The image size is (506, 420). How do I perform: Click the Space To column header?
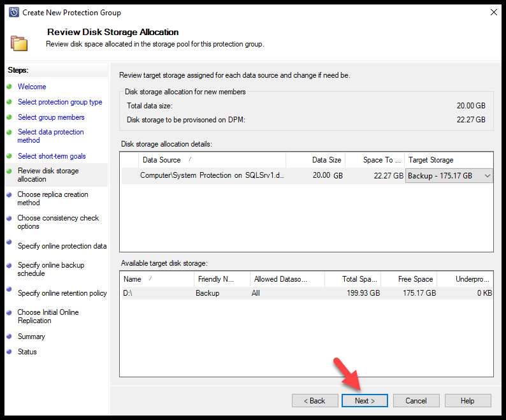[375, 160]
